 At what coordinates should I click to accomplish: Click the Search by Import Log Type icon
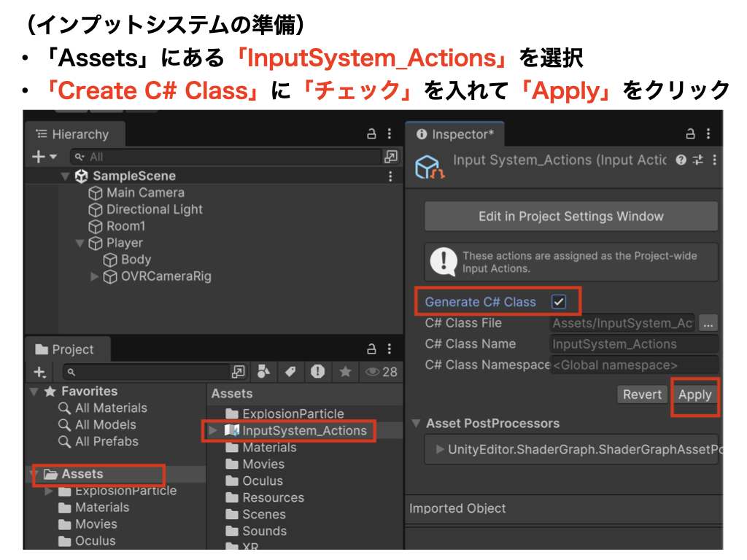317,372
